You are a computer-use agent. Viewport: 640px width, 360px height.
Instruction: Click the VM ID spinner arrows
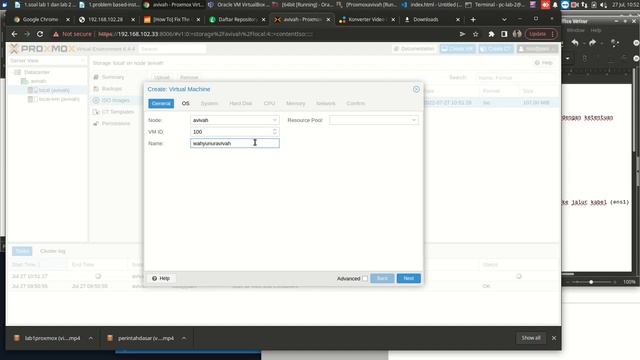point(275,131)
